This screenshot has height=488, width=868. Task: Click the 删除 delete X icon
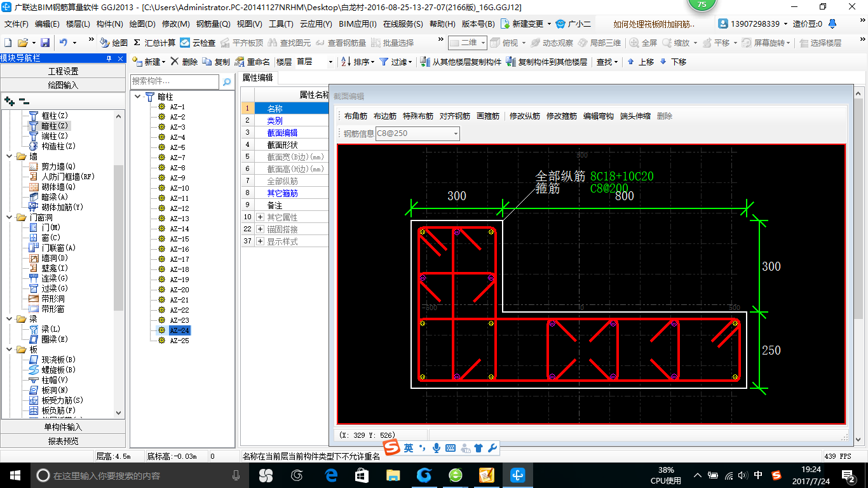(x=175, y=62)
